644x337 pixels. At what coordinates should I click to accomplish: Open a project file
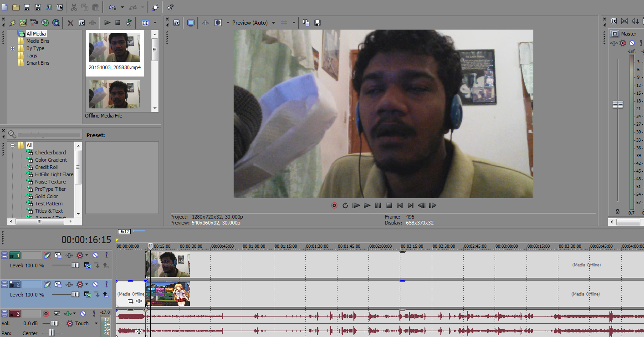(16, 7)
